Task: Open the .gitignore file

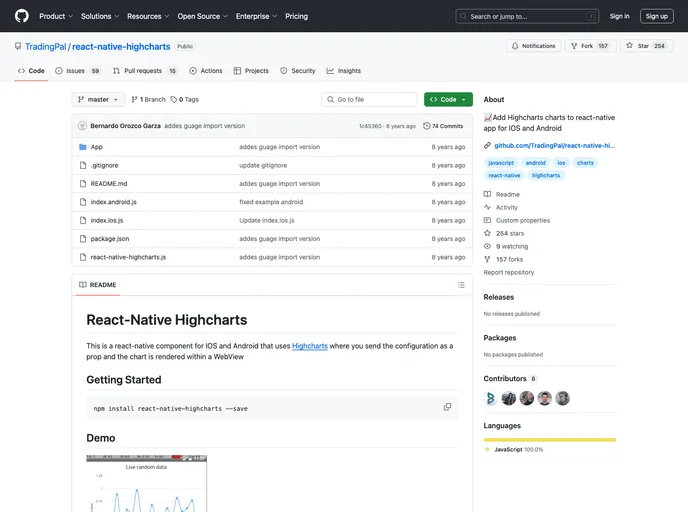Action: pos(104,165)
